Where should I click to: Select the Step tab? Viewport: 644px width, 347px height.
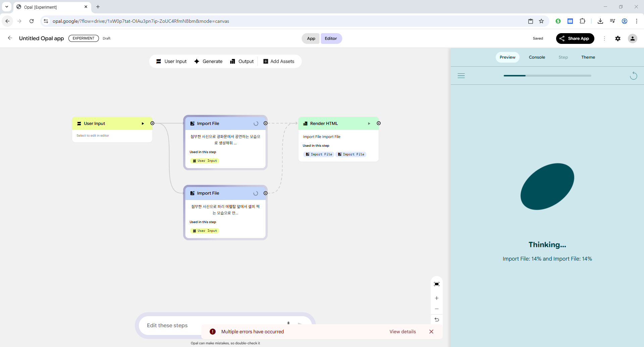click(x=563, y=57)
